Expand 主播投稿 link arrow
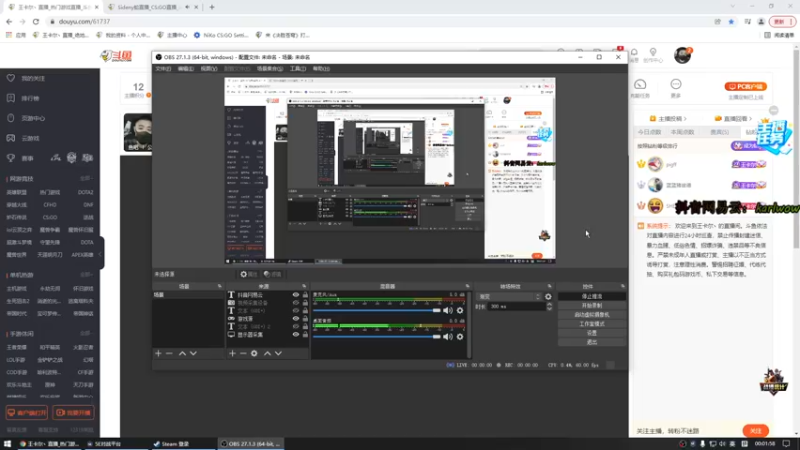 click(685, 119)
